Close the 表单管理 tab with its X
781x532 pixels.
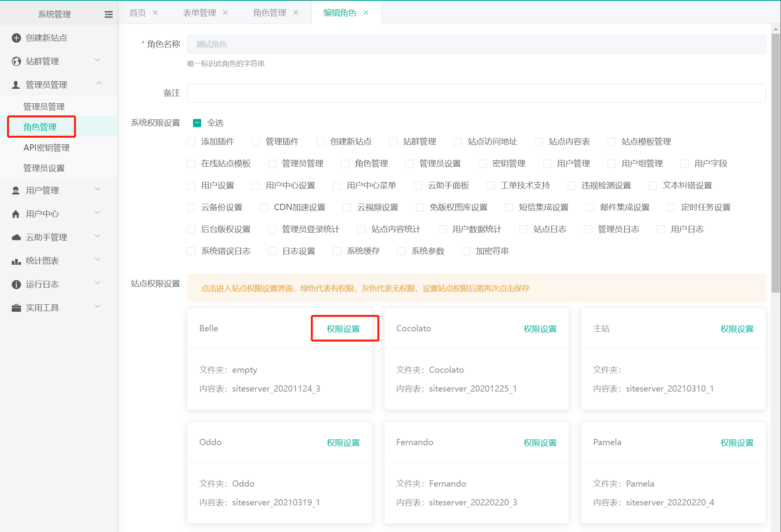[x=225, y=13]
